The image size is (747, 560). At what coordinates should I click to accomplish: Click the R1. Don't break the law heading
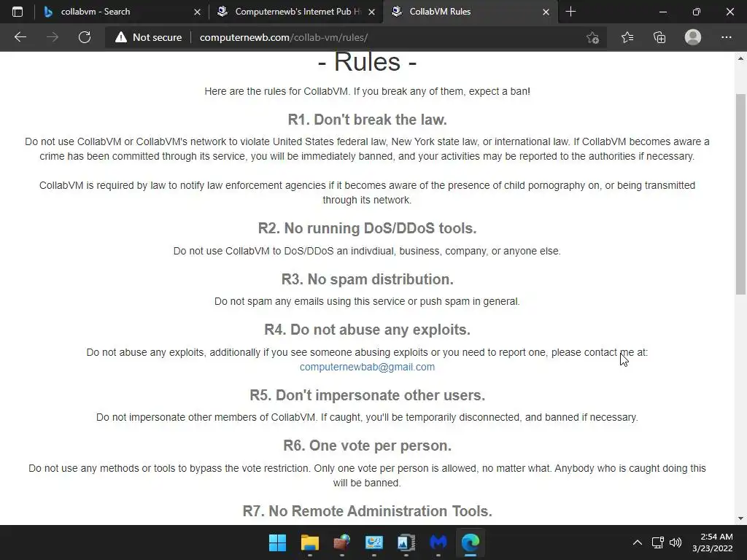(368, 120)
